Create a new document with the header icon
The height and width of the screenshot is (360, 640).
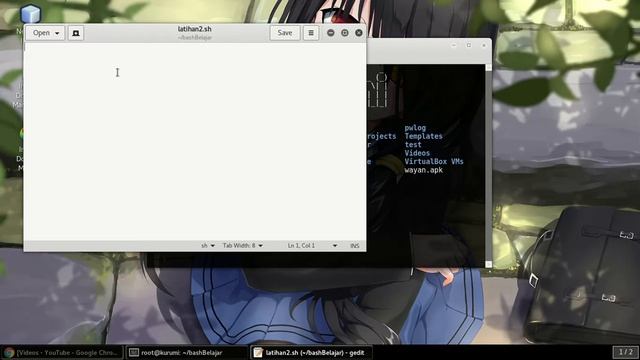[76, 33]
